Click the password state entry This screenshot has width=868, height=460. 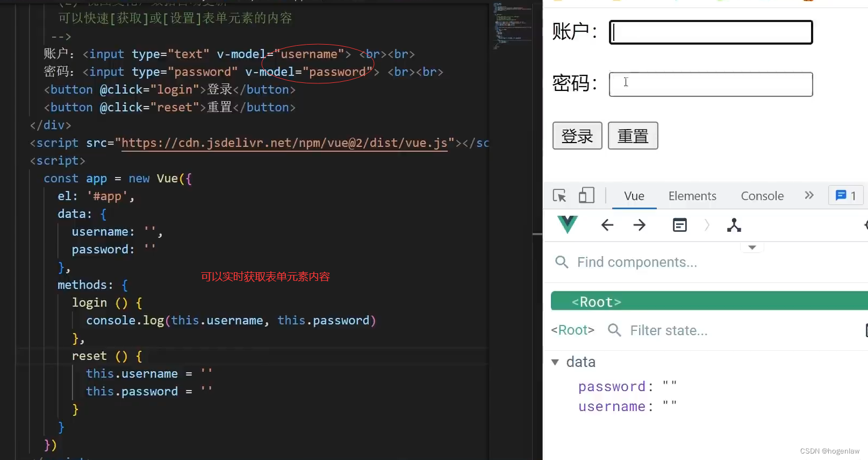click(627, 386)
